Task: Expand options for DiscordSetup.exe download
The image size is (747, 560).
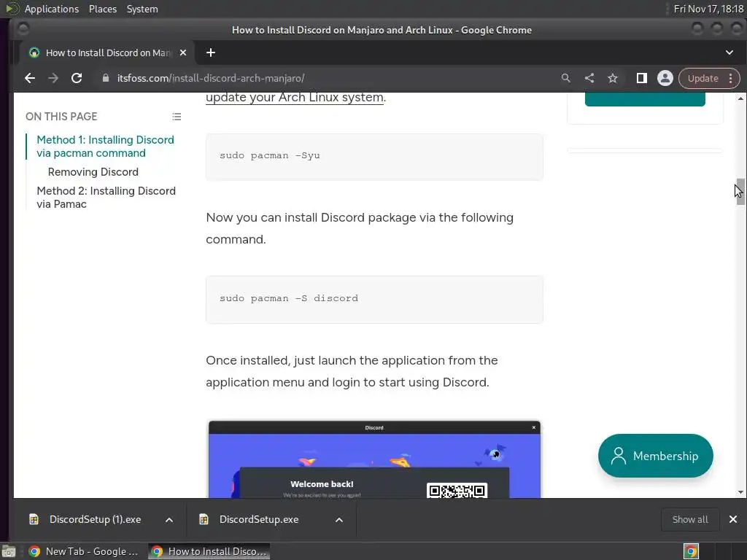Action: pyautogui.click(x=339, y=520)
